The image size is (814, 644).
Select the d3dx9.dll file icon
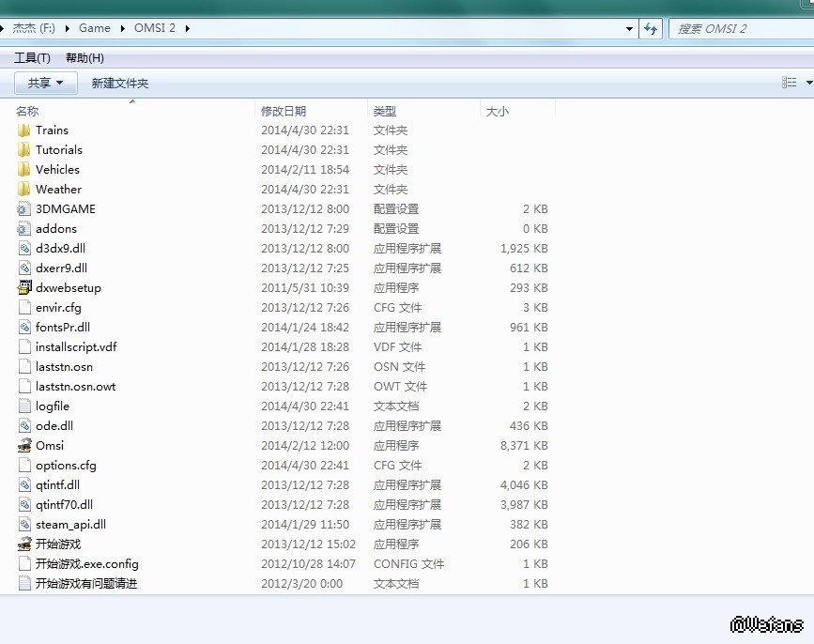coord(24,249)
